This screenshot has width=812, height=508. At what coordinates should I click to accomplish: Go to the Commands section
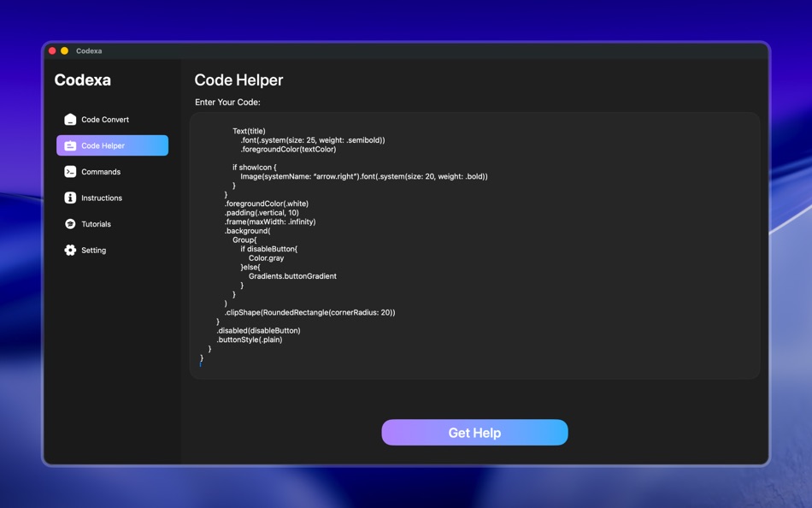[x=112, y=172]
